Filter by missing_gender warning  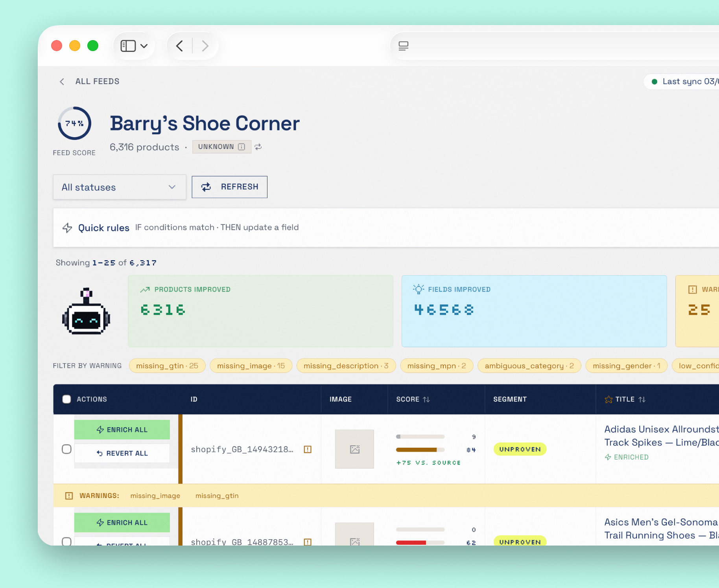[627, 366]
